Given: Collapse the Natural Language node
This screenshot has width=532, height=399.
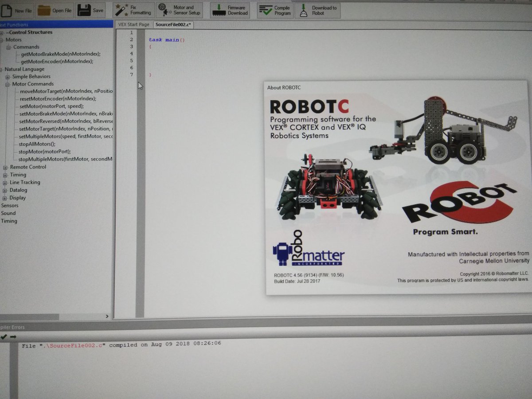Looking at the screenshot, I should (1, 69).
